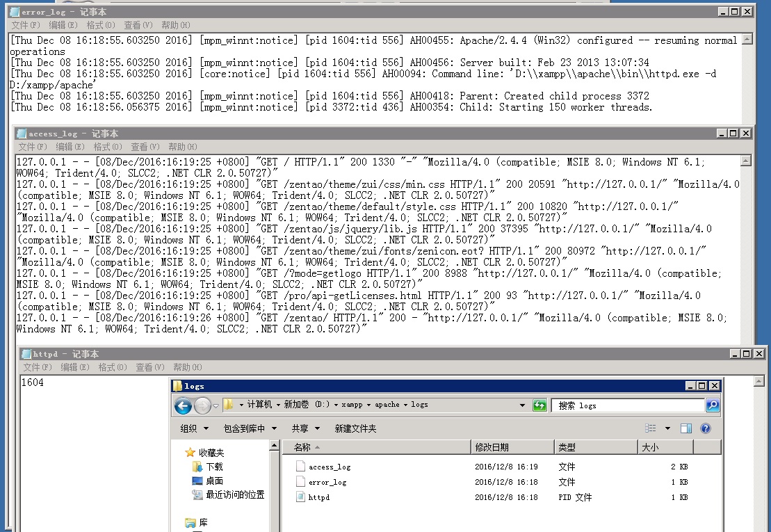Viewport: 771px width, 532px height.
Task: Open the 包含到库中 dropdown
Action: 250,428
